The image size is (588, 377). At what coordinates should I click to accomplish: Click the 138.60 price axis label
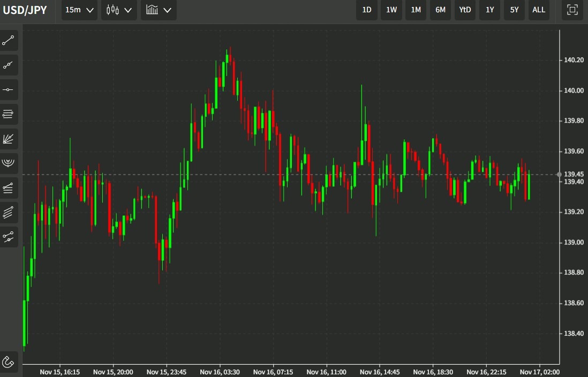[574, 303]
